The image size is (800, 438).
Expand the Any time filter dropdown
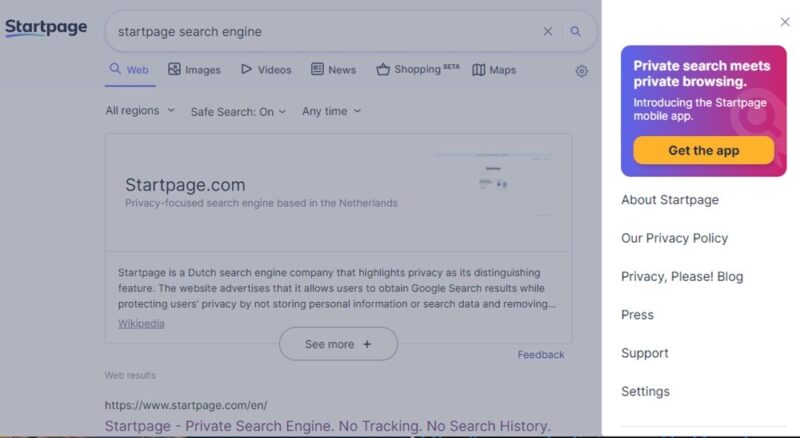click(x=332, y=111)
